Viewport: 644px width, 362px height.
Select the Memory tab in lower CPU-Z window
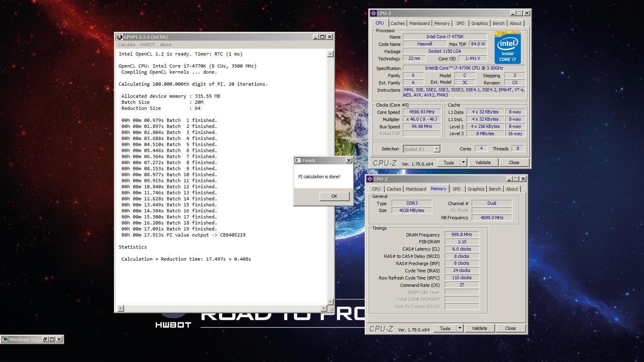438,189
